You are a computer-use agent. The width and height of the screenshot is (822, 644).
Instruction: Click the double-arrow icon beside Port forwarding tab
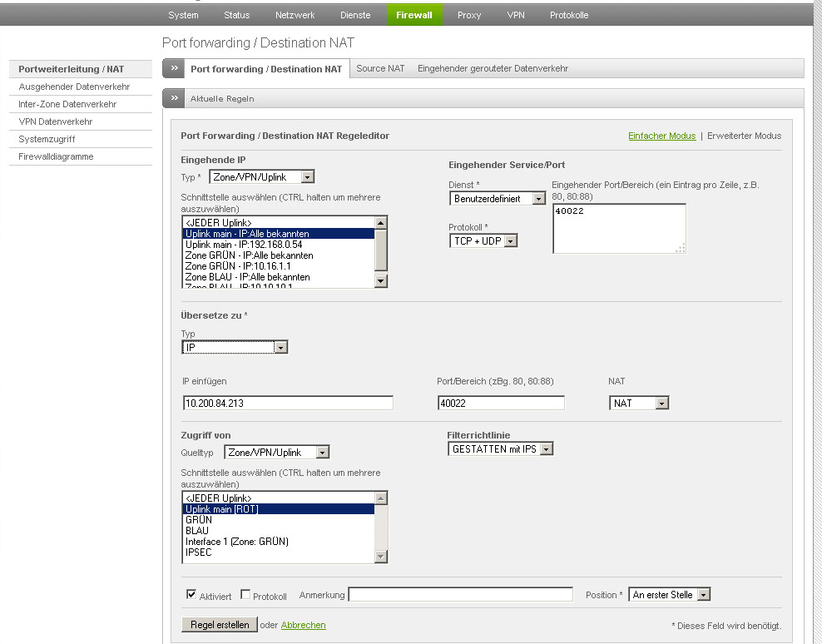coord(174,68)
